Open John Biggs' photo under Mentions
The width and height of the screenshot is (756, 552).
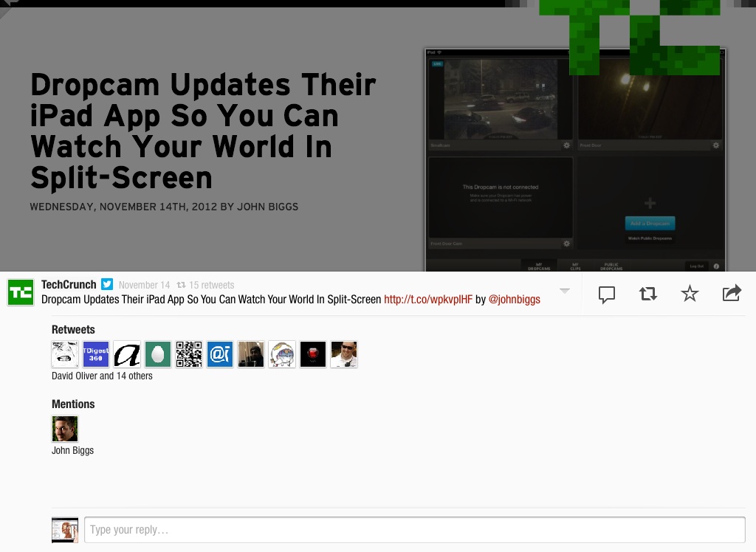(65, 429)
